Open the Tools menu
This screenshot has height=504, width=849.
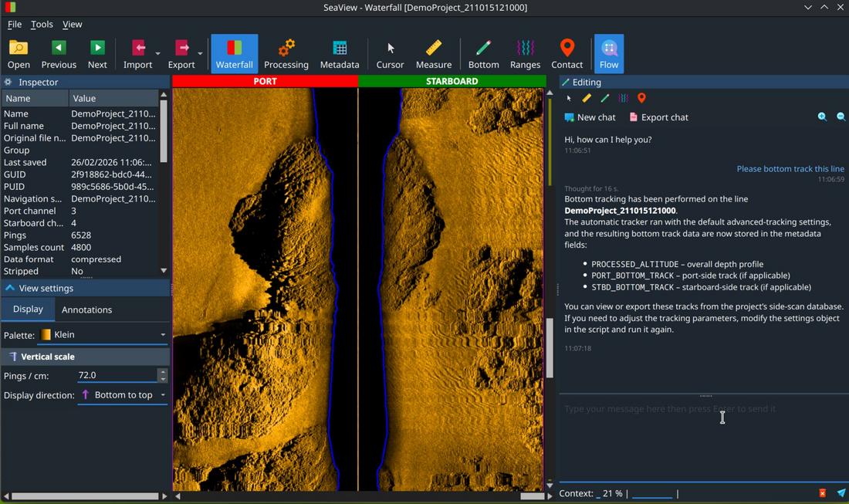[x=42, y=24]
